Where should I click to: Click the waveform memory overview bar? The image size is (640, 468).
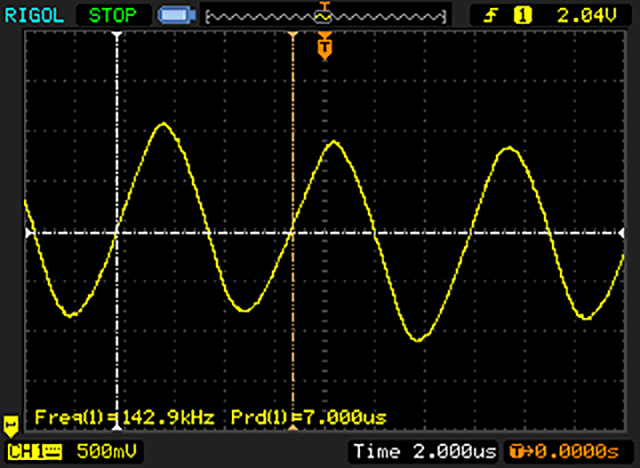click(x=326, y=17)
